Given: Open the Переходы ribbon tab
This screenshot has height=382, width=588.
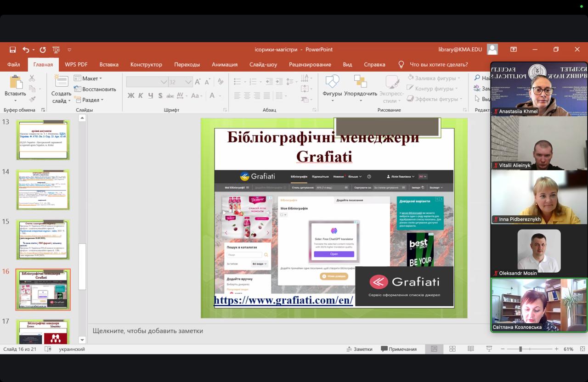Looking at the screenshot, I should [x=187, y=64].
